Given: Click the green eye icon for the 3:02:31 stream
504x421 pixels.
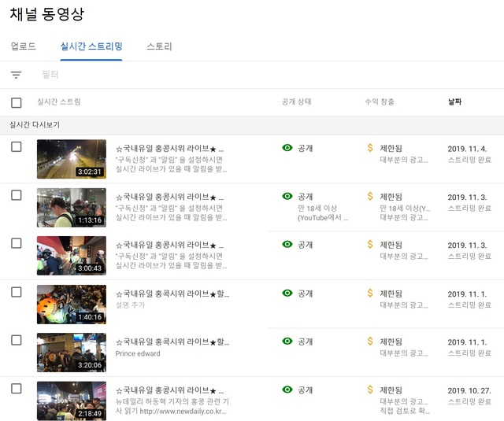Looking at the screenshot, I should pos(287,148).
